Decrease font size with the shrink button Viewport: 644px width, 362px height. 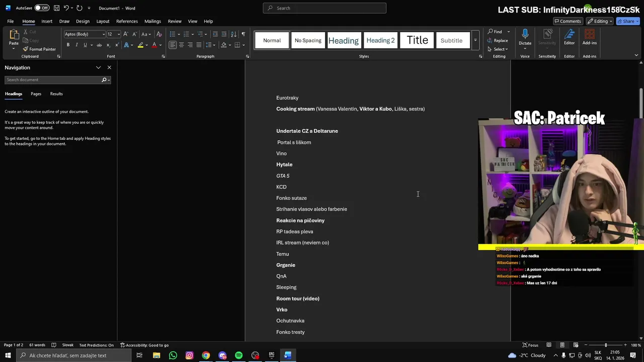[x=134, y=34]
